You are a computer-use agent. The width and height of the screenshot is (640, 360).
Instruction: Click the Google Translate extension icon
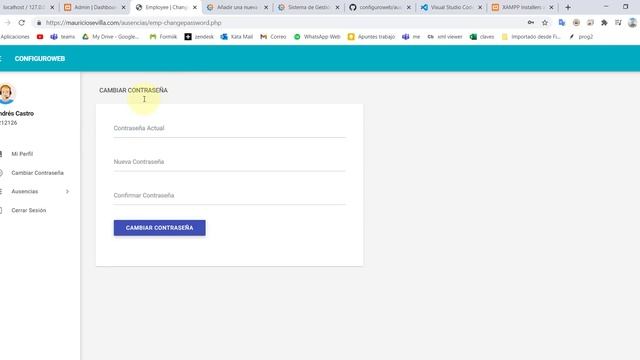[x=562, y=23]
